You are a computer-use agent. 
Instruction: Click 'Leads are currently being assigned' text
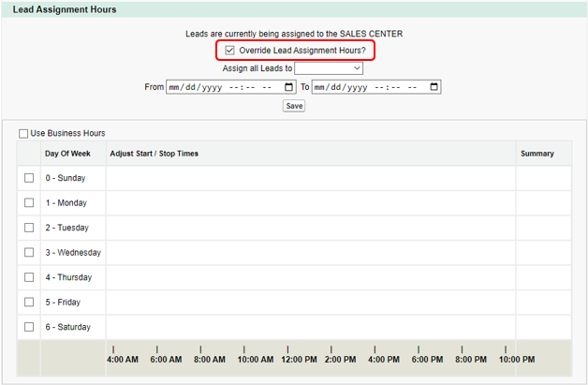point(294,34)
